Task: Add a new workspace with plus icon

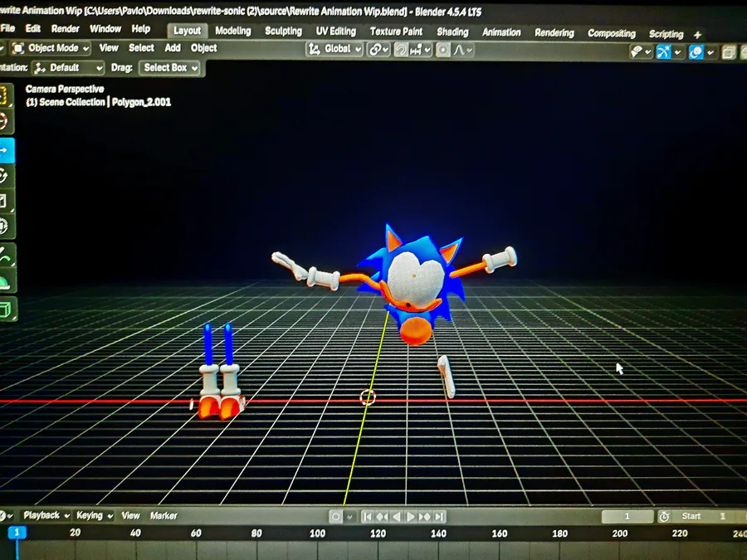Action: coord(698,35)
